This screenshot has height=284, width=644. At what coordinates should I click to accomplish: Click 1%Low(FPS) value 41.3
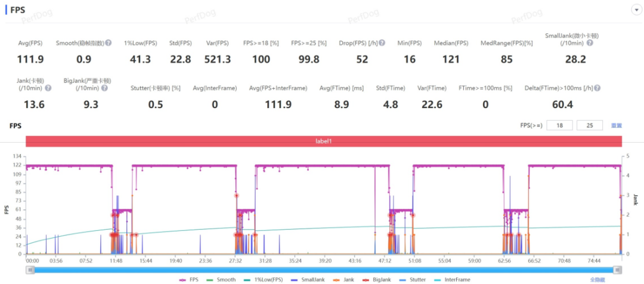[140, 60]
